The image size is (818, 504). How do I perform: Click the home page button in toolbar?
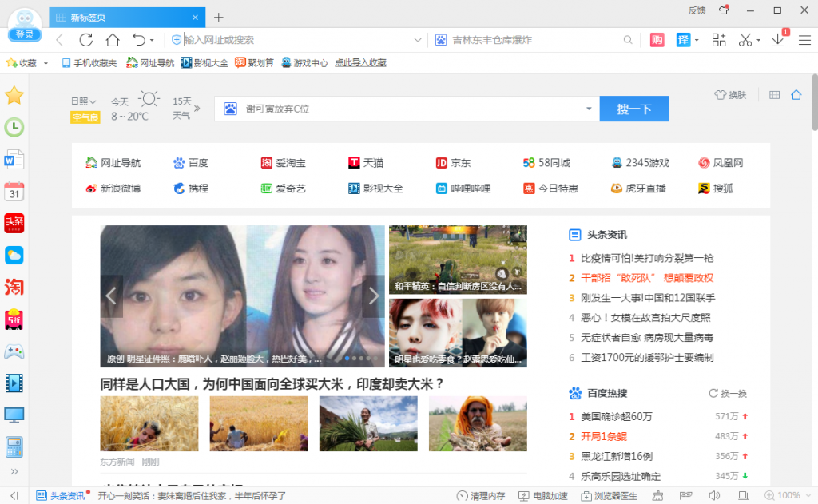(x=113, y=40)
